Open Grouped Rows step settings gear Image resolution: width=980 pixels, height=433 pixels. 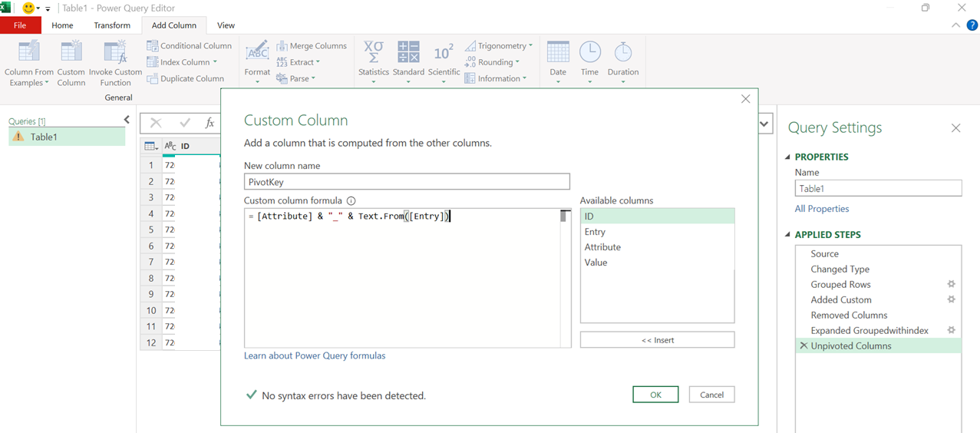952,284
